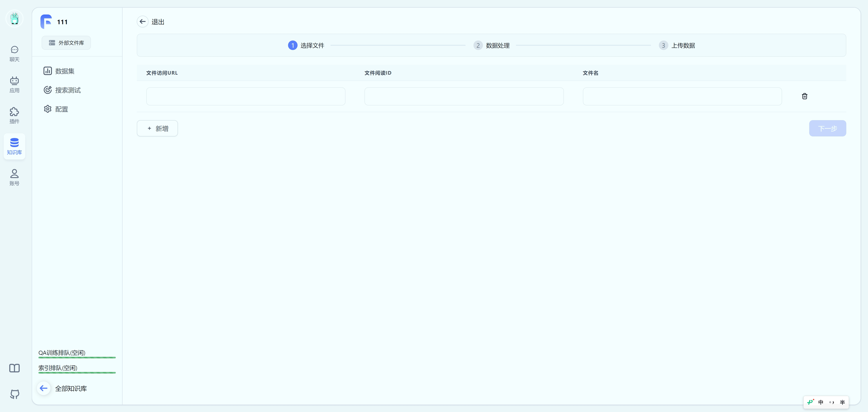868x412 pixels.
Task: Click the Add (新增) button
Action: click(157, 129)
